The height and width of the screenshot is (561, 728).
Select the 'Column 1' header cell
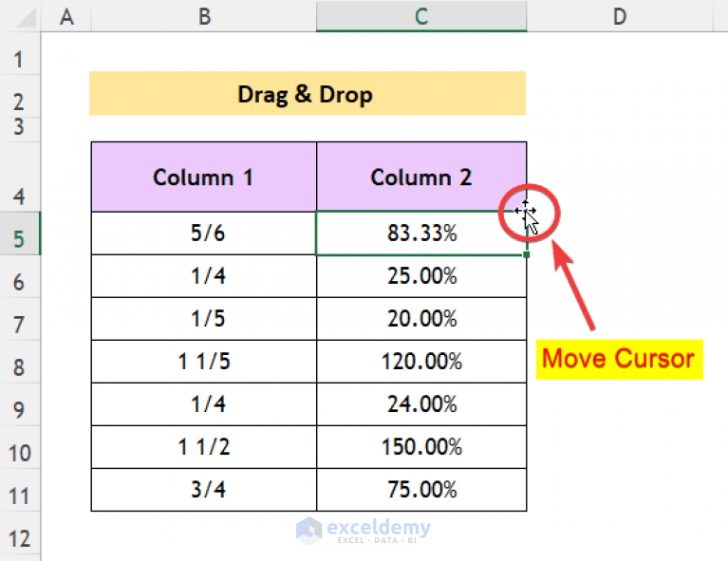coord(204,177)
